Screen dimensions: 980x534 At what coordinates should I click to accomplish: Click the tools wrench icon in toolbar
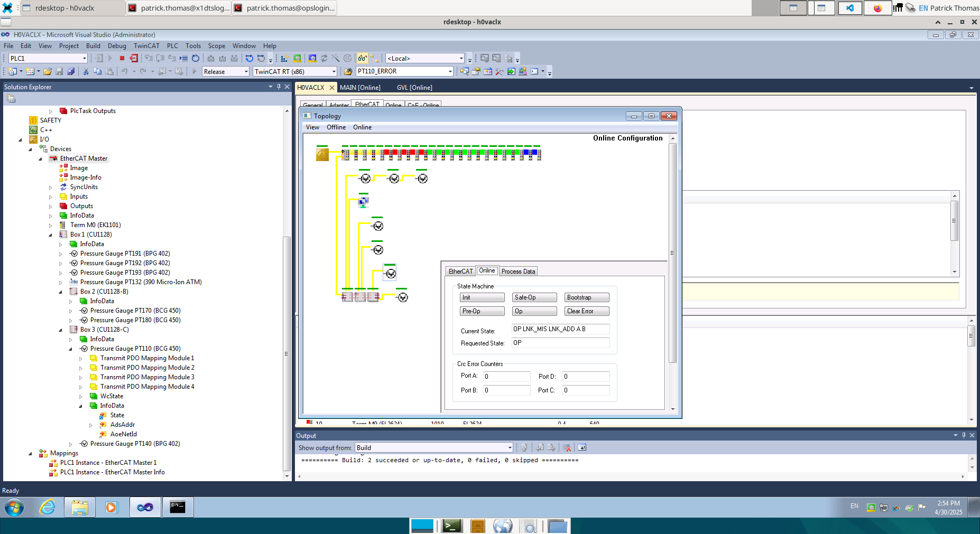(499, 71)
